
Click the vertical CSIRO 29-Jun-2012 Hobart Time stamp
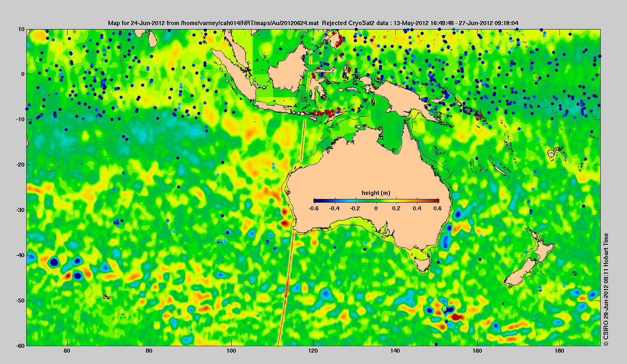(x=606, y=289)
